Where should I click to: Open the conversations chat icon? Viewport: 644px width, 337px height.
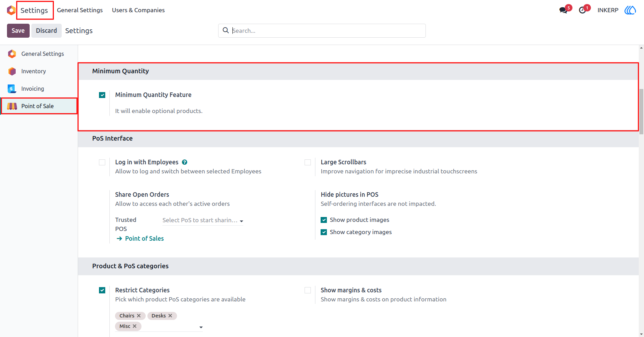tap(563, 10)
